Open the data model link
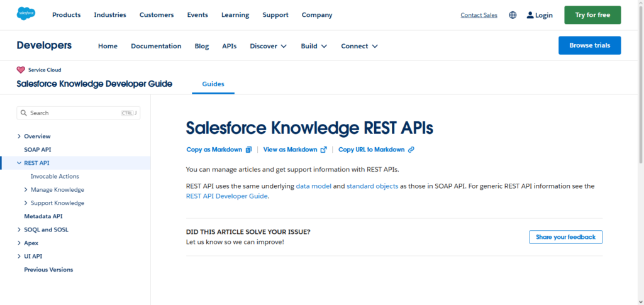 [314, 186]
